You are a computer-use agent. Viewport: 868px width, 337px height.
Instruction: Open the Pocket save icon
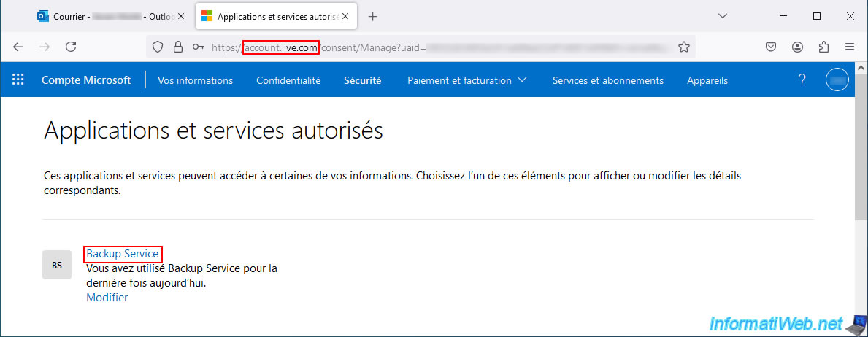771,47
